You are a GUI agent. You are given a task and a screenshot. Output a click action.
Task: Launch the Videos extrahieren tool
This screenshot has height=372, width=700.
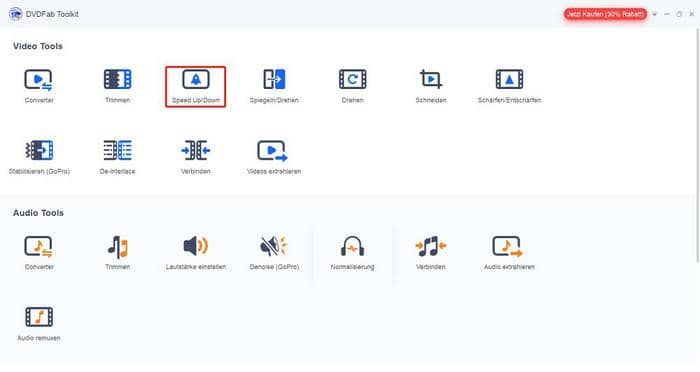[x=274, y=157]
